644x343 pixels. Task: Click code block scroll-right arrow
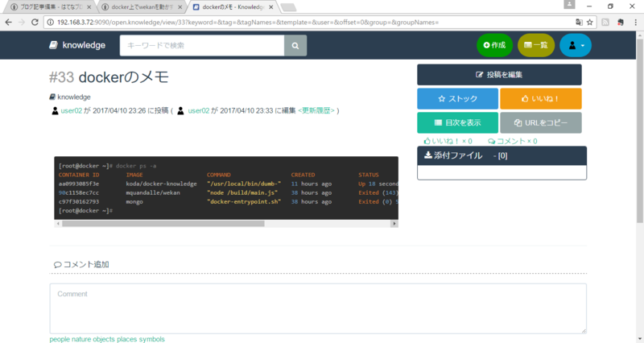coord(394,224)
